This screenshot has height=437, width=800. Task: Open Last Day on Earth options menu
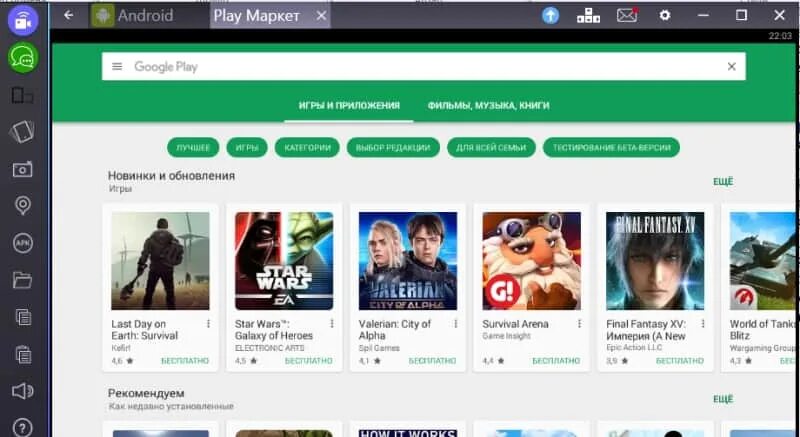208,324
